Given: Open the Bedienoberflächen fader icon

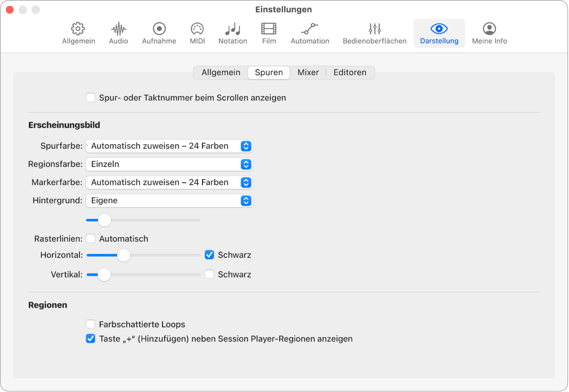Looking at the screenshot, I should (x=375, y=33).
